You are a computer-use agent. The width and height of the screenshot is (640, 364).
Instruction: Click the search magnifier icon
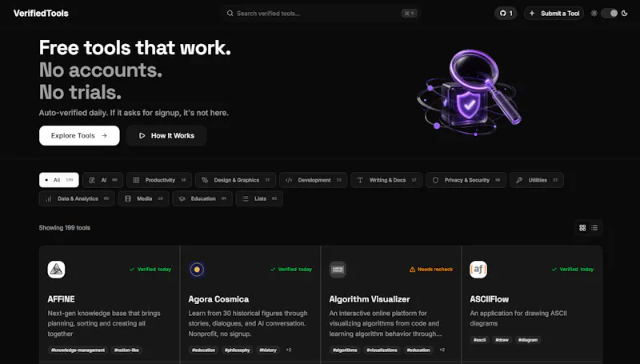click(230, 13)
